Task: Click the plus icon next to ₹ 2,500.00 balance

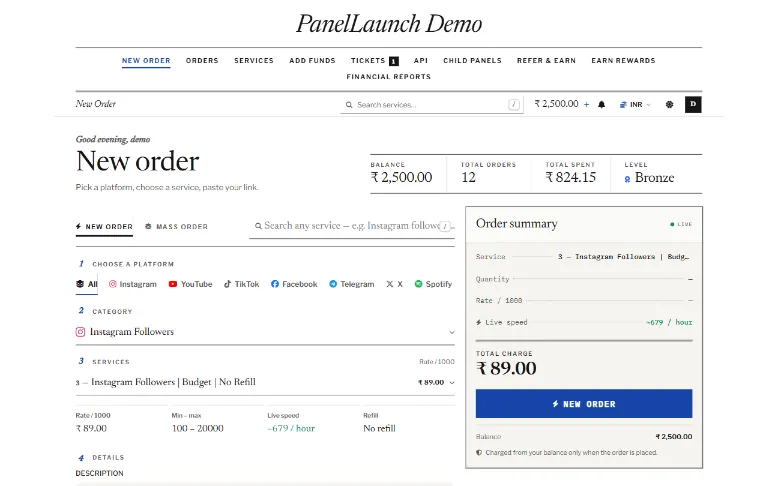Action: click(586, 104)
